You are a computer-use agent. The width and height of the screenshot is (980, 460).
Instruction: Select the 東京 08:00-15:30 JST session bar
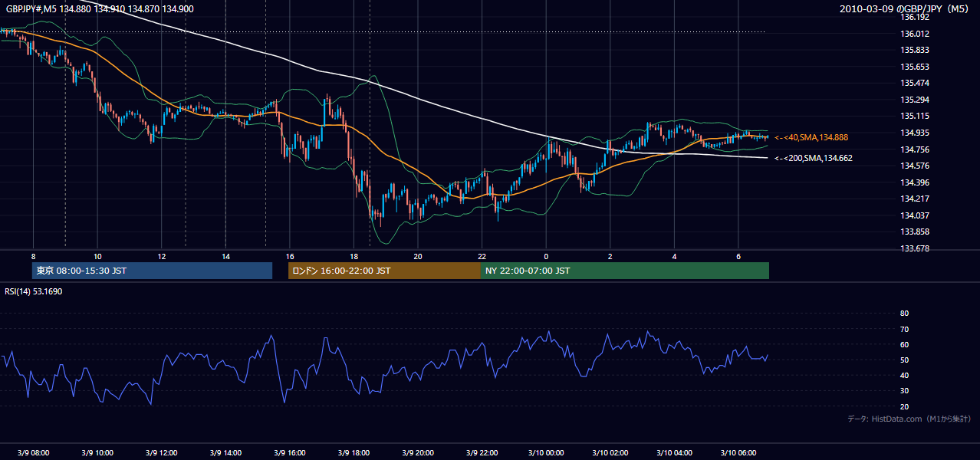pyautogui.click(x=152, y=271)
